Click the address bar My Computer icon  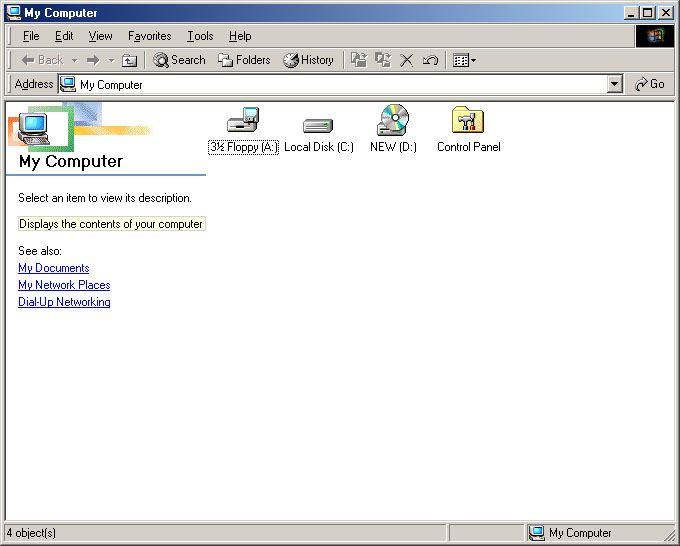[68, 84]
